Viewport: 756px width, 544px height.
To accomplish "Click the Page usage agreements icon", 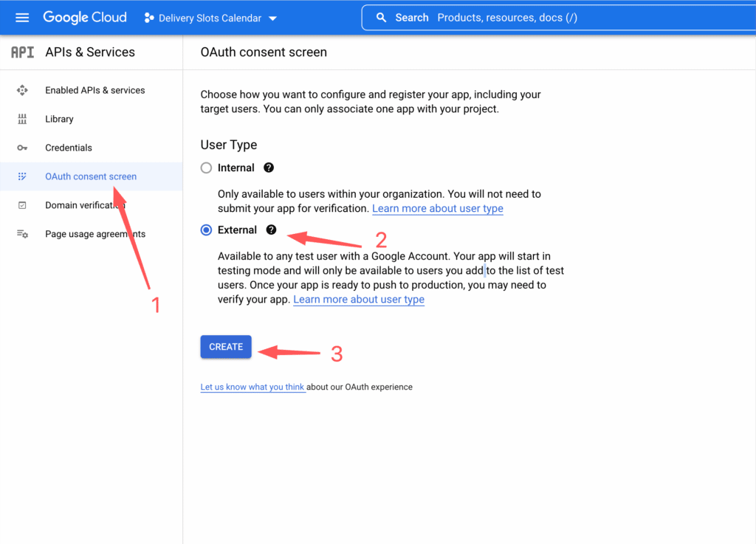I will tap(22, 234).
